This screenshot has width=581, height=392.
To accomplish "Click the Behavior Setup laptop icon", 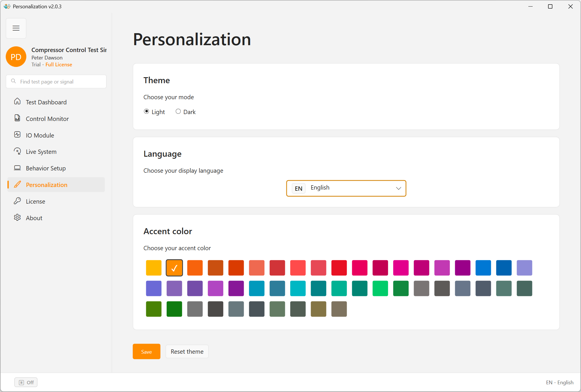I will tap(17, 168).
